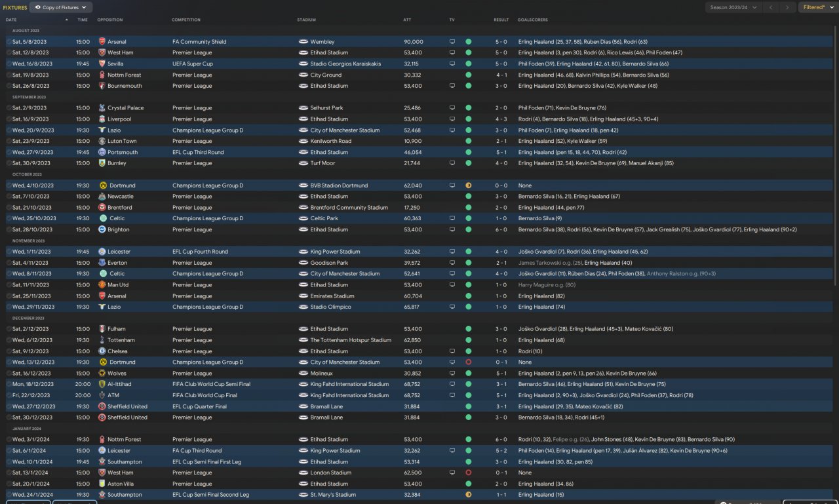Click the Fulham club badge
The width and height of the screenshot is (839, 504).
[x=102, y=329]
